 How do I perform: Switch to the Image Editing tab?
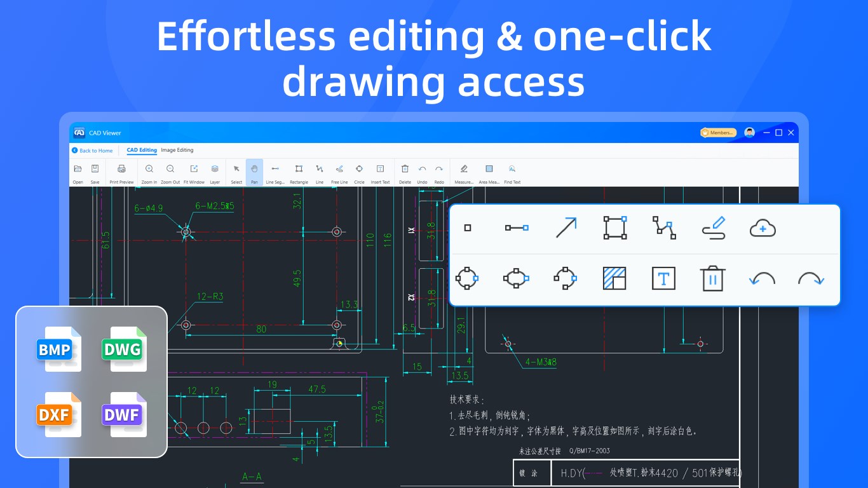177,151
